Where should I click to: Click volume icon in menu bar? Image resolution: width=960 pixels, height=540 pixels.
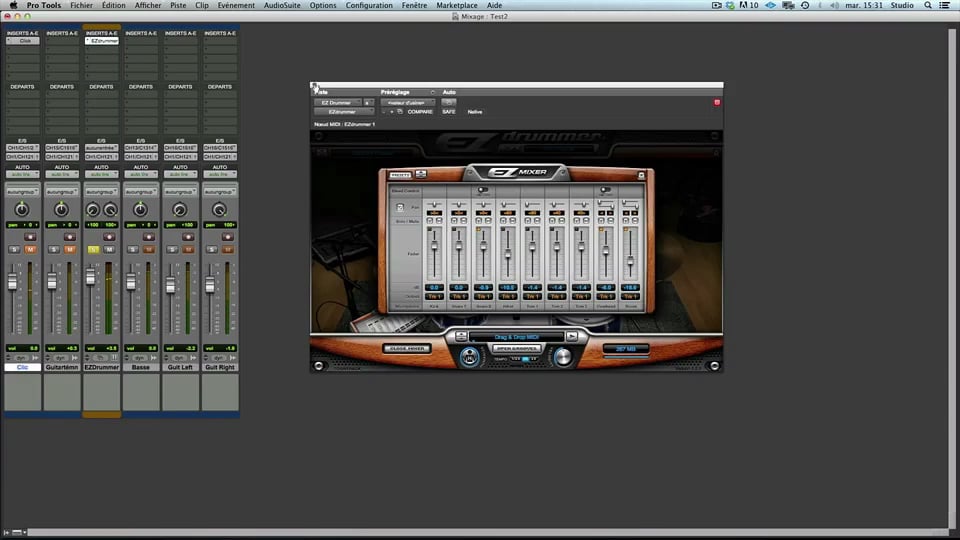(834, 5)
